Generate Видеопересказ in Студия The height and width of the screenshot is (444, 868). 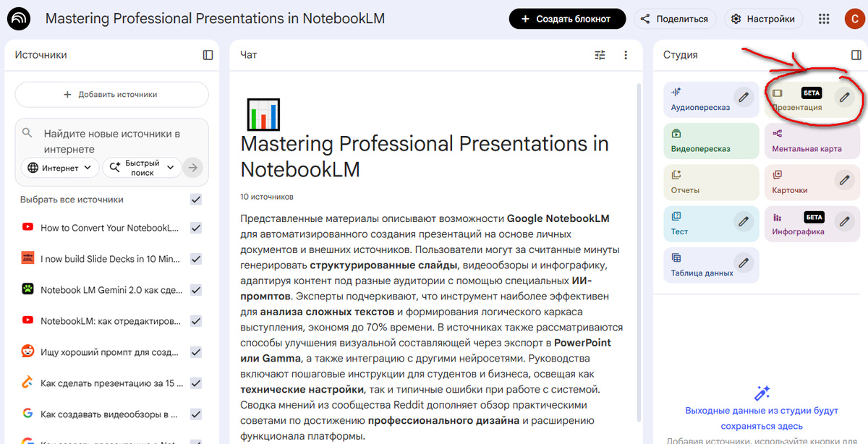click(712, 142)
